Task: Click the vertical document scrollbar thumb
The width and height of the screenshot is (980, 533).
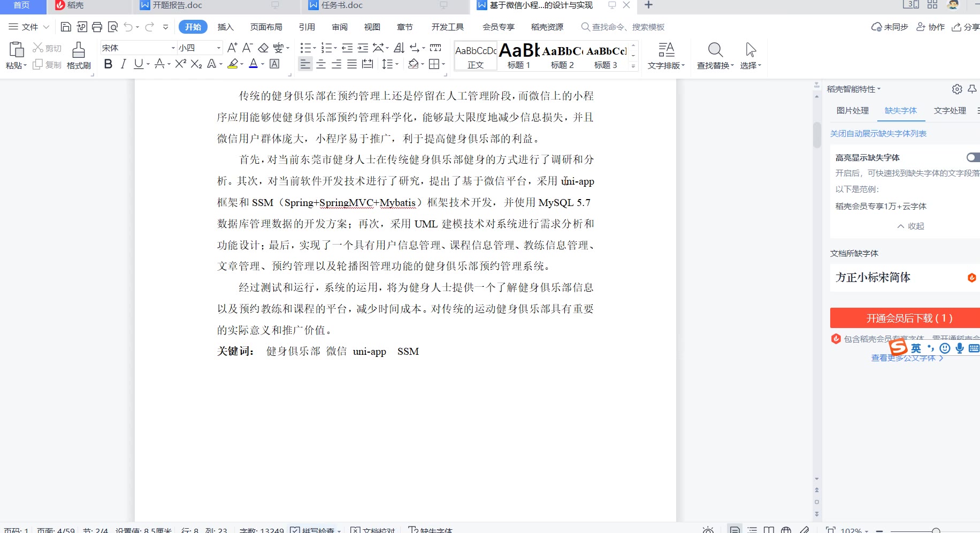Action: point(817,135)
